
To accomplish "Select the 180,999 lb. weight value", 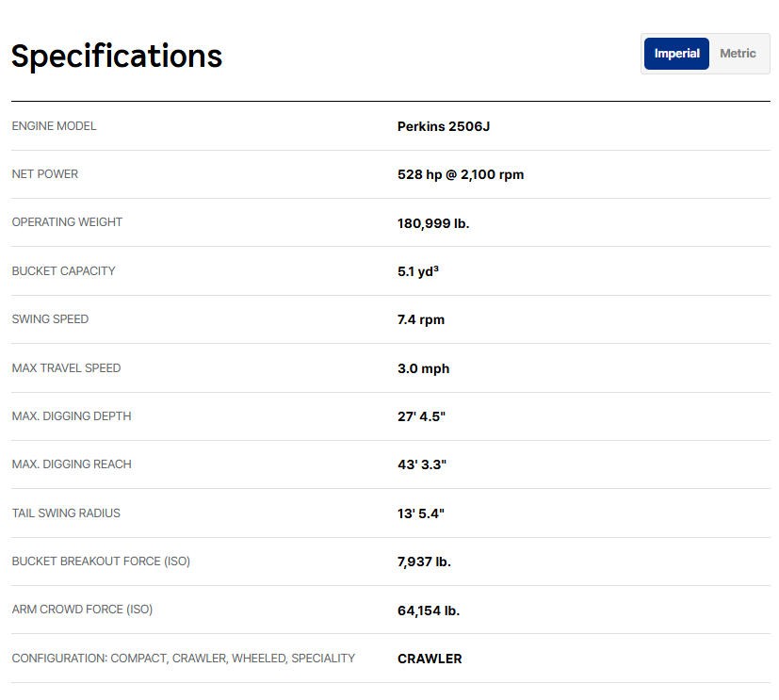I will coord(432,223).
